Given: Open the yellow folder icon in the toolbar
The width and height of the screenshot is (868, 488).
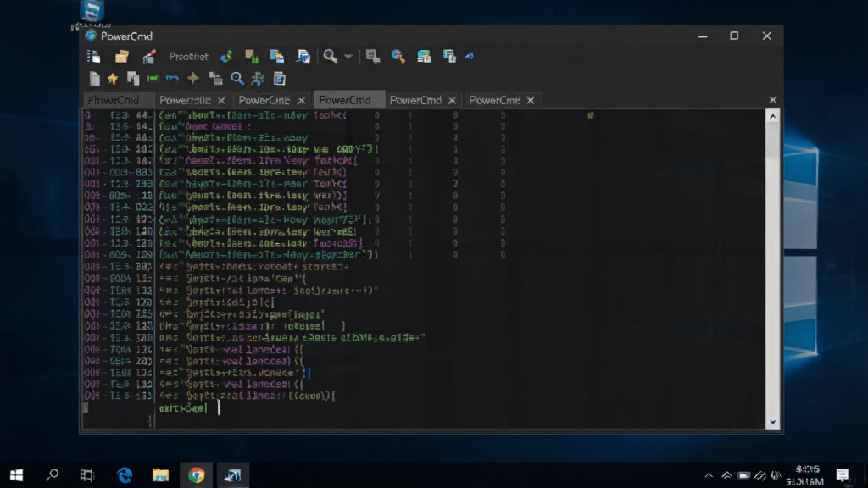Looking at the screenshot, I should 122,56.
